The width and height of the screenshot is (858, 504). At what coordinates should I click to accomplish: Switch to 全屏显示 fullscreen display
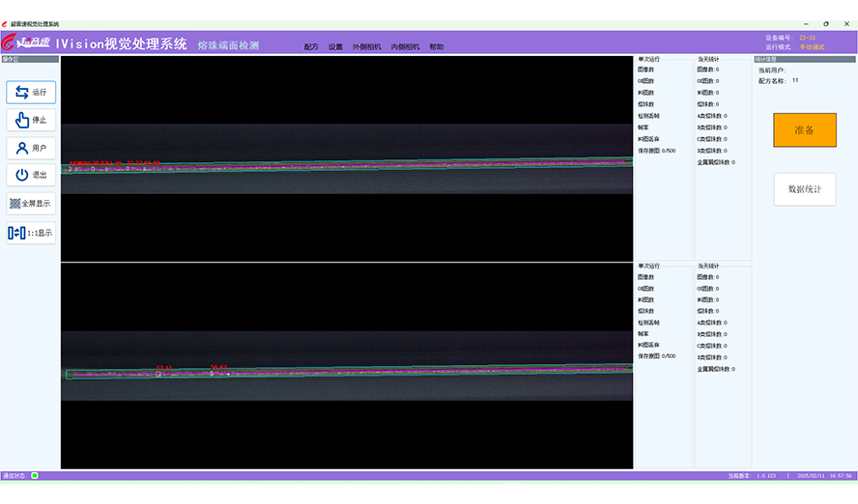coord(15,204)
